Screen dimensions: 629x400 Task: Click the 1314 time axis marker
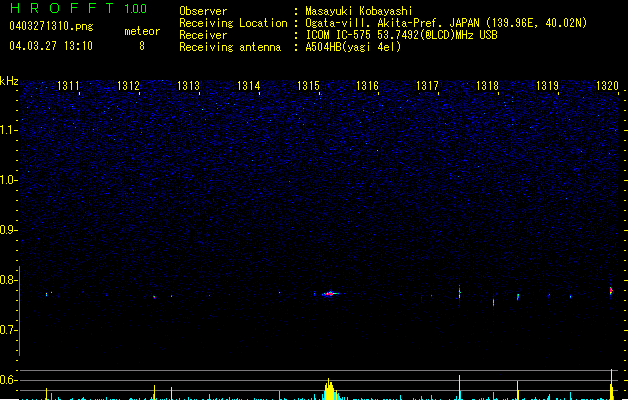click(x=248, y=86)
